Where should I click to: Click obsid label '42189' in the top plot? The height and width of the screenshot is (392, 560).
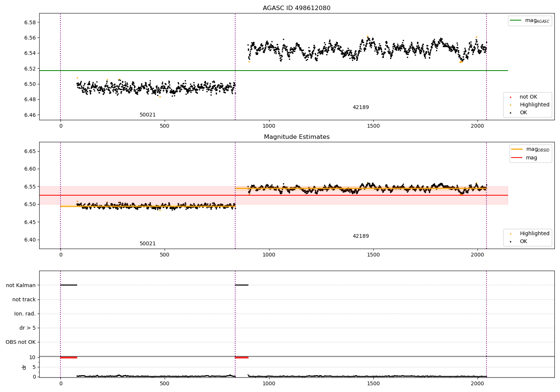pyautogui.click(x=361, y=108)
